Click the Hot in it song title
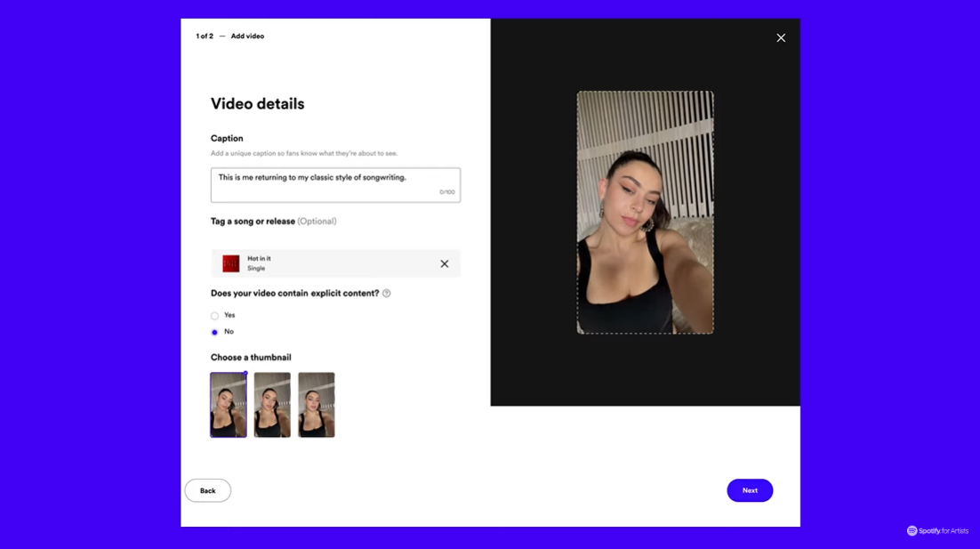980x549 pixels. coord(259,259)
